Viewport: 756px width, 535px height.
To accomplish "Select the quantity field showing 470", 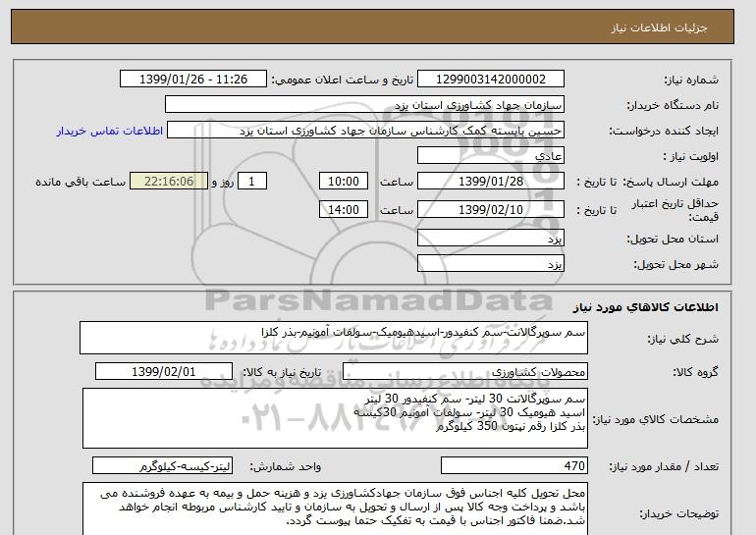I will [x=513, y=466].
